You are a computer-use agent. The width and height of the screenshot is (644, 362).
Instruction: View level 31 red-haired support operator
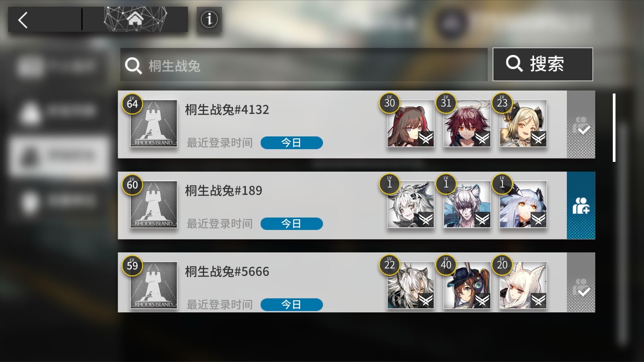[467, 123]
